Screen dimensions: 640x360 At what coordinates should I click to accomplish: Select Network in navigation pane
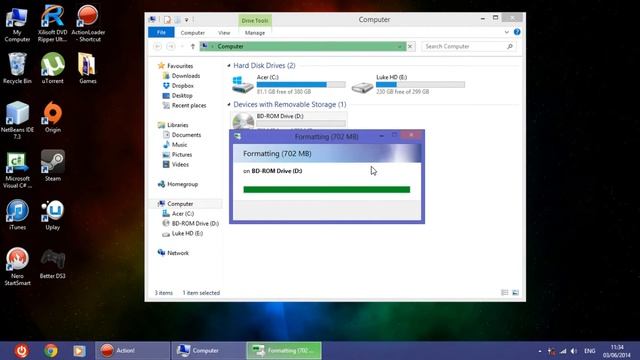point(178,253)
